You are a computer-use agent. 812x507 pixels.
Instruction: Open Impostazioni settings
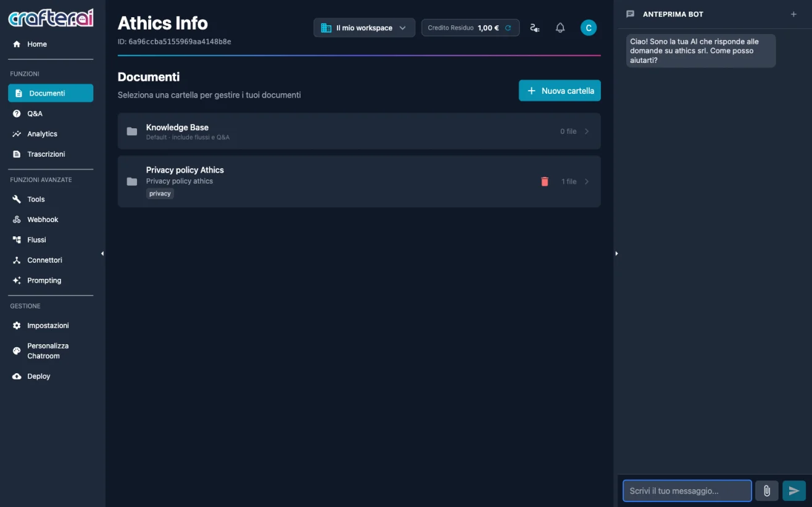tap(51, 326)
